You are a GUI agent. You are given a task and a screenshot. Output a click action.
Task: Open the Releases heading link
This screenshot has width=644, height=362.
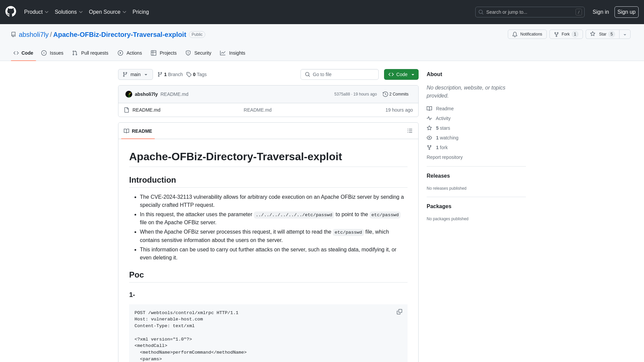[438, 176]
